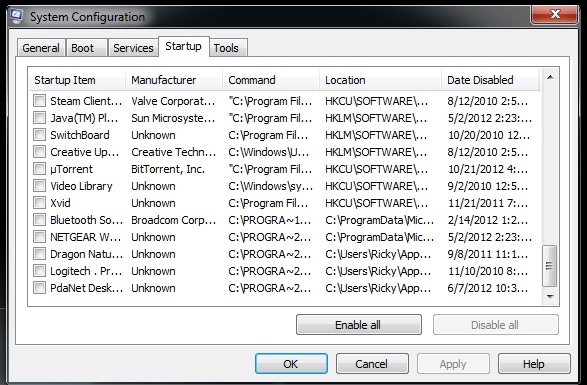The width and height of the screenshot is (587, 385).
Task: Open Help for System Configuration
Action: click(534, 364)
